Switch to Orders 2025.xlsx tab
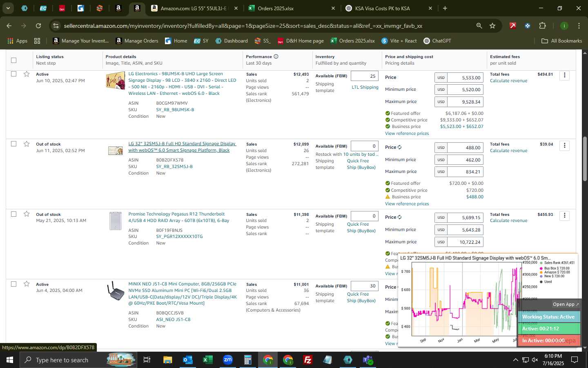Screen dimensions: 588x368 [291, 8]
